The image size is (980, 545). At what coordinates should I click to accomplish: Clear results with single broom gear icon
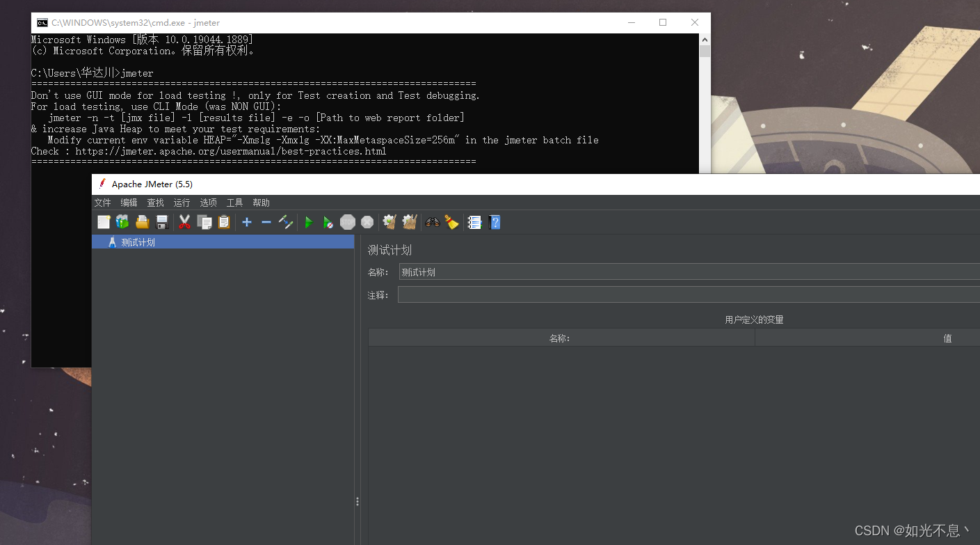tap(389, 222)
